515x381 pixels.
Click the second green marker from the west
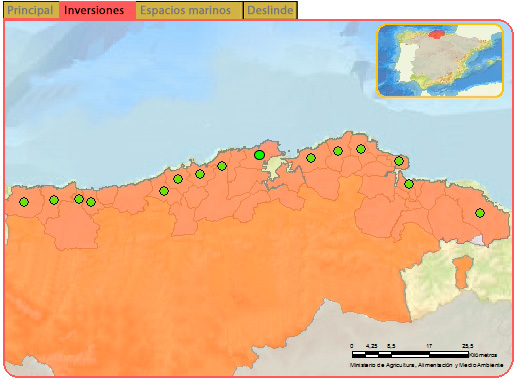click(54, 200)
